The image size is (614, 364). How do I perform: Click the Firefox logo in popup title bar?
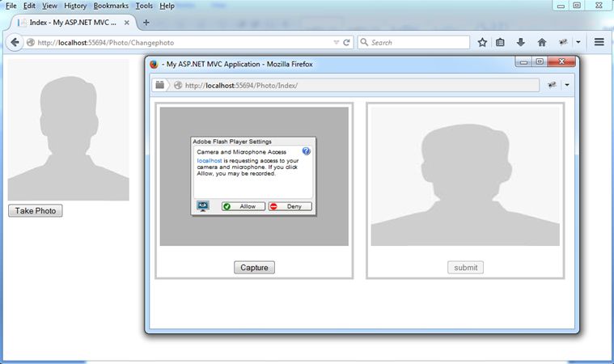[x=154, y=64]
